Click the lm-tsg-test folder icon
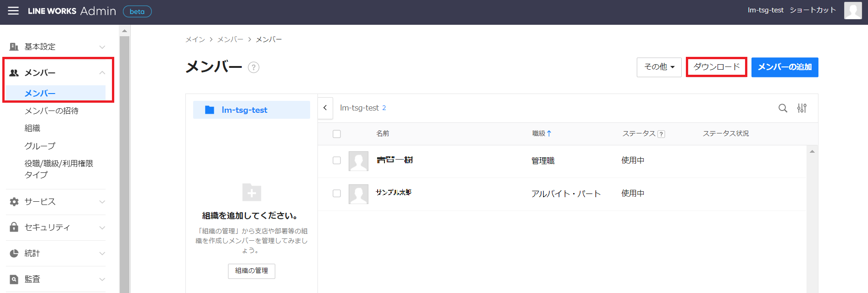 [x=210, y=110]
